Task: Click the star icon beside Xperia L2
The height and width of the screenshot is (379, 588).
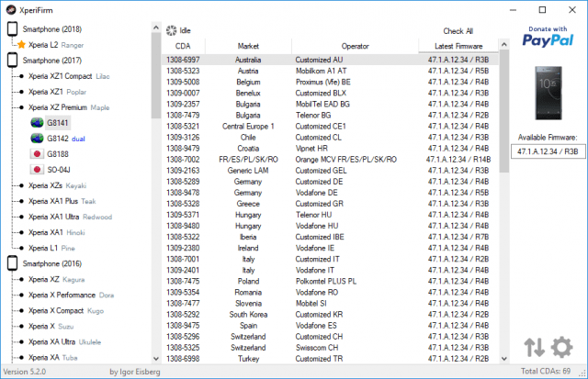Action: click(21, 44)
